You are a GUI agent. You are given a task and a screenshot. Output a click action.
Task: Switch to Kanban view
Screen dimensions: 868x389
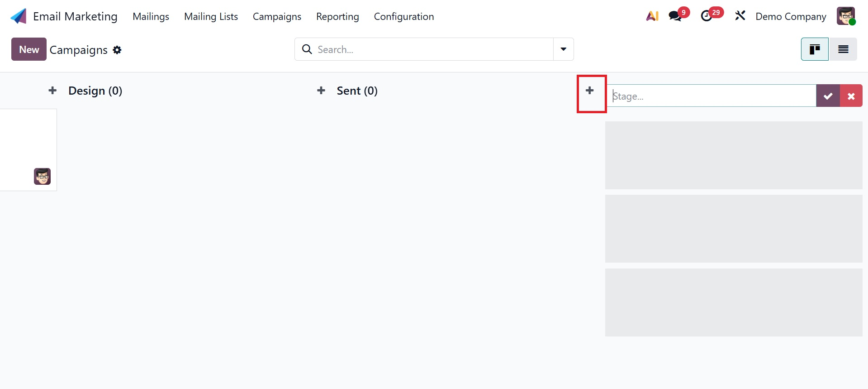pos(815,49)
